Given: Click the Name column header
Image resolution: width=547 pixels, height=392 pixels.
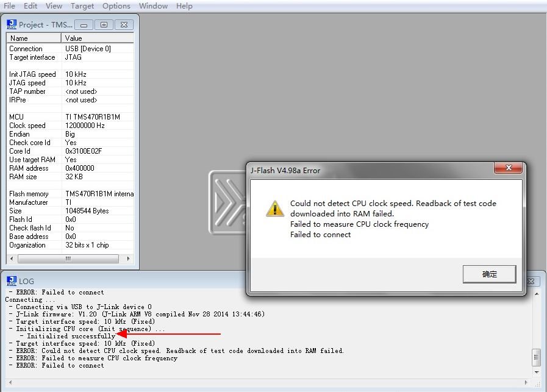Looking at the screenshot, I should coord(34,38).
